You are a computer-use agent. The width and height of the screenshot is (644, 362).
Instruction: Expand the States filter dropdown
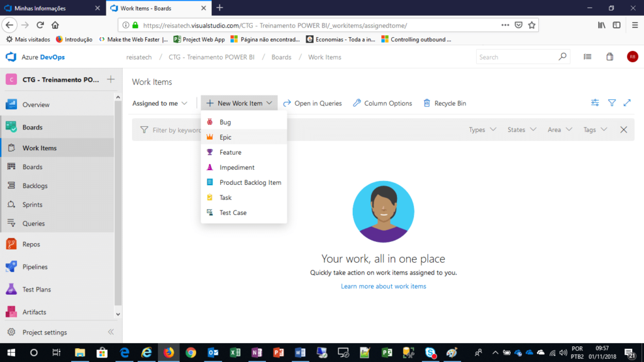click(x=521, y=129)
